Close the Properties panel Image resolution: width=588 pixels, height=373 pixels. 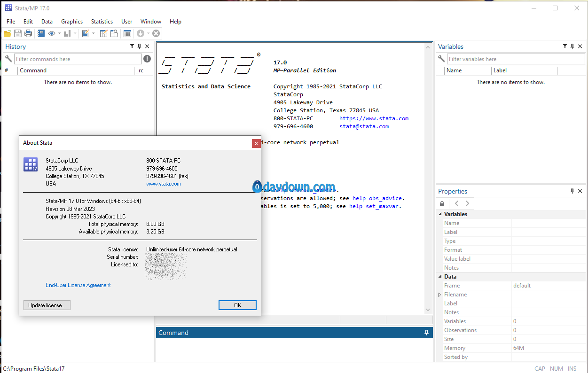point(580,191)
